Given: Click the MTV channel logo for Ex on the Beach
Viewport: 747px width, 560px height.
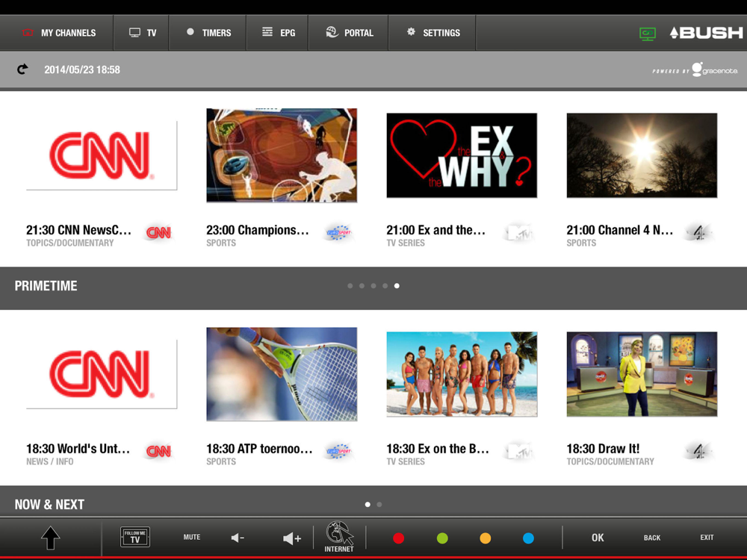Looking at the screenshot, I should 518,450.
